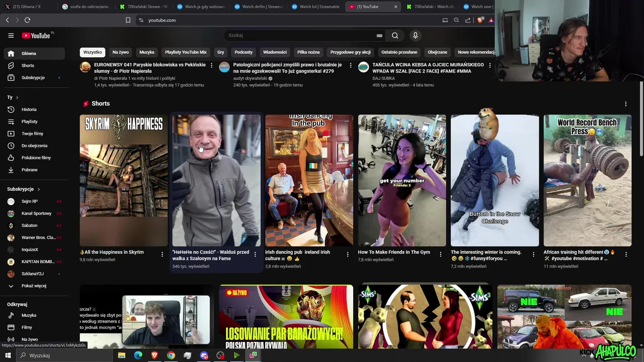
Task: Open the Sims 3 video thumbnail
Action: (x=425, y=317)
